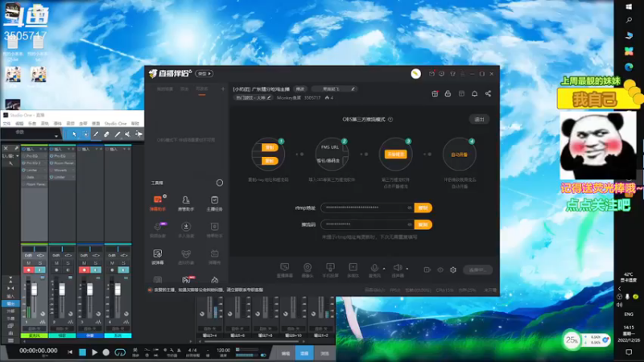The height and width of the screenshot is (362, 644).
Task: Toggle monitor on channel 4
Action: click(x=124, y=270)
